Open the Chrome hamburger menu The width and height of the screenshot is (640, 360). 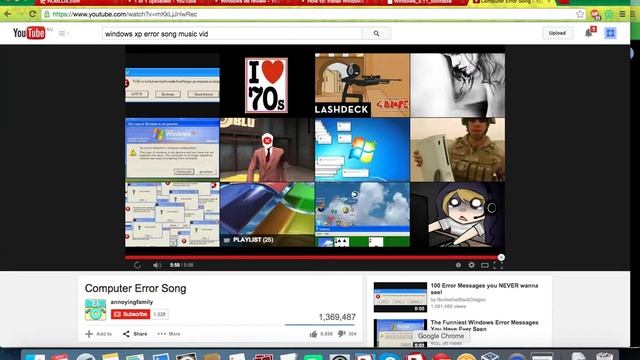[x=622, y=14]
